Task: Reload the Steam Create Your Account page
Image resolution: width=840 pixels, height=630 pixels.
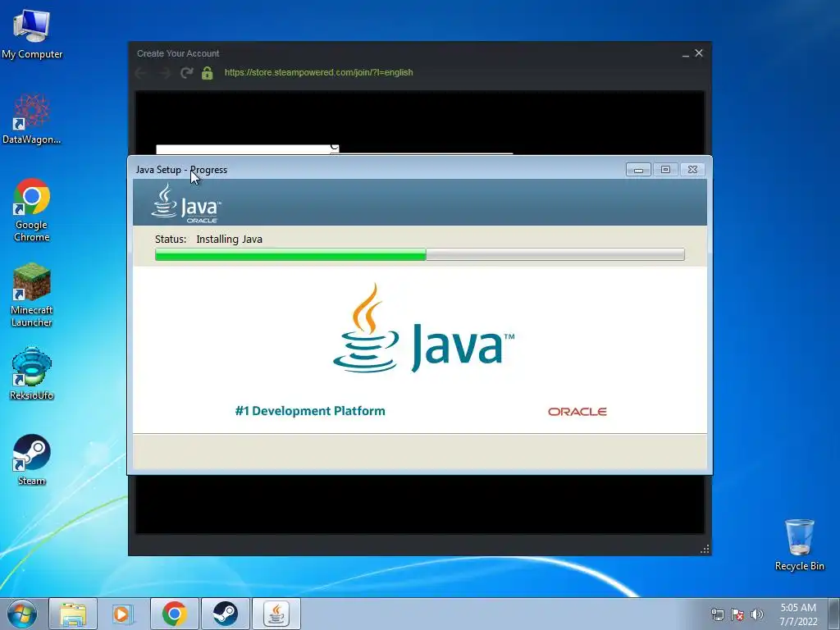Action: [x=186, y=73]
